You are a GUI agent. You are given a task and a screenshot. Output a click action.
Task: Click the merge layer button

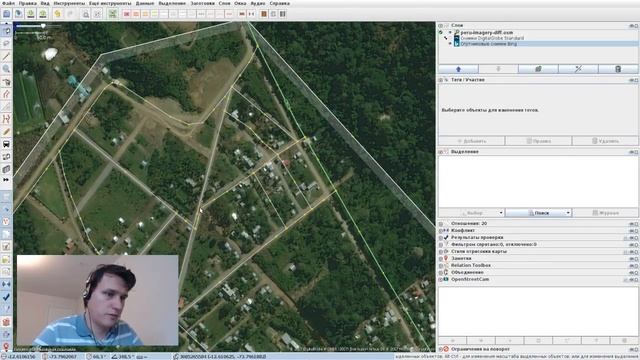click(578, 69)
